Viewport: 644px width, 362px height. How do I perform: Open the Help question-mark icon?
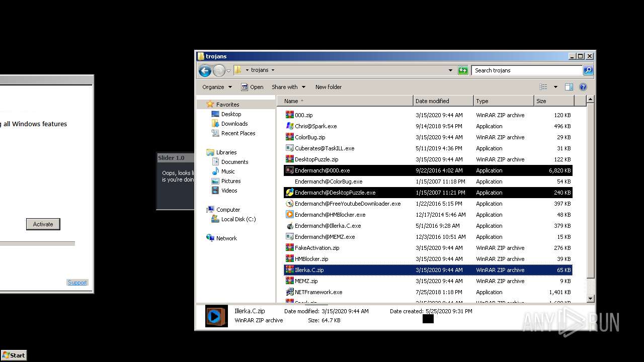click(x=583, y=87)
